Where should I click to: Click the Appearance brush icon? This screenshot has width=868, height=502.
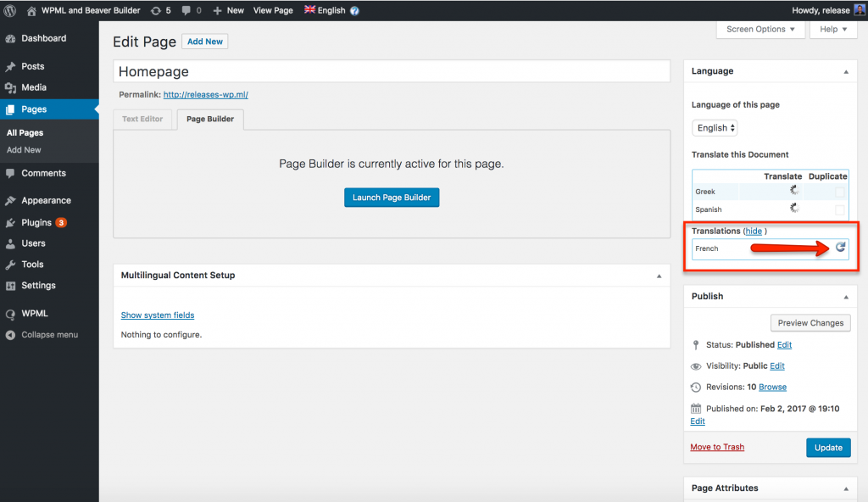point(10,201)
